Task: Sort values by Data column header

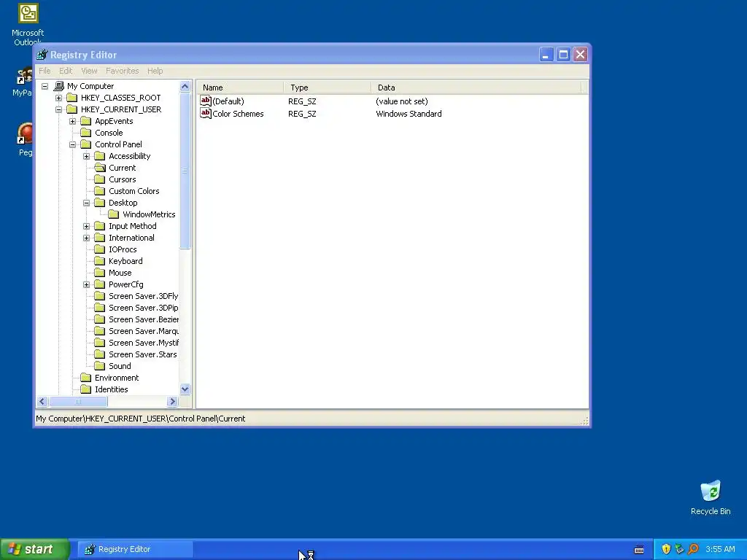Action: [476, 87]
